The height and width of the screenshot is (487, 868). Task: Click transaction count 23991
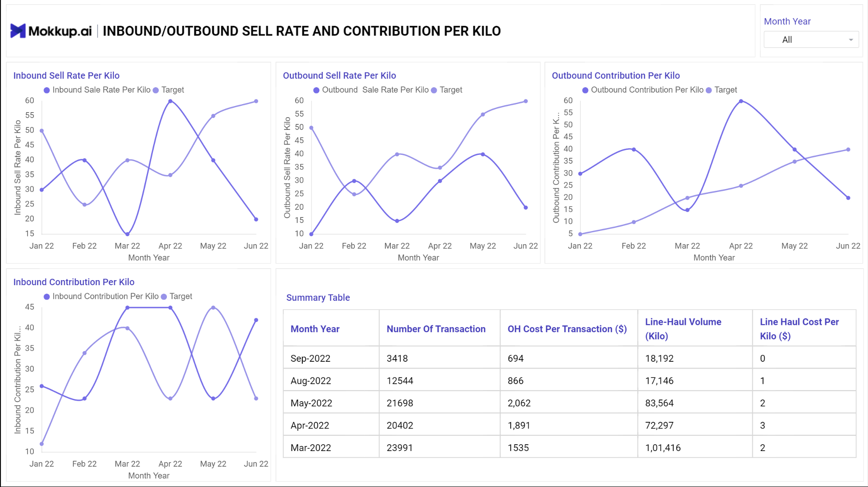pyautogui.click(x=400, y=448)
